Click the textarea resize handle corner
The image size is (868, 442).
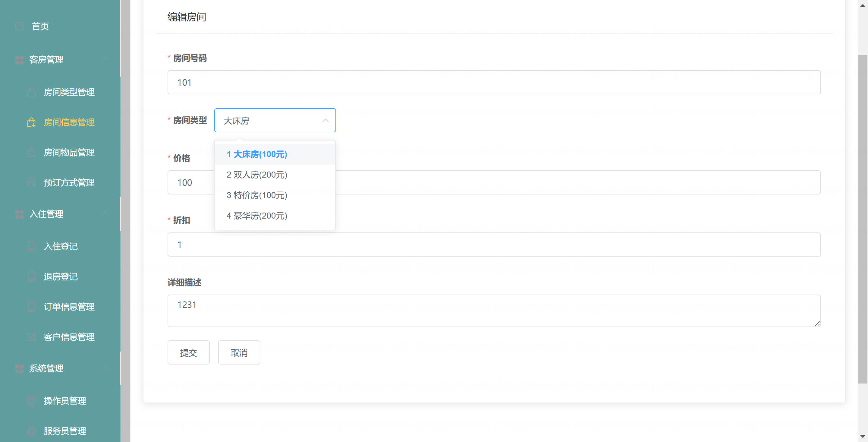click(x=817, y=324)
